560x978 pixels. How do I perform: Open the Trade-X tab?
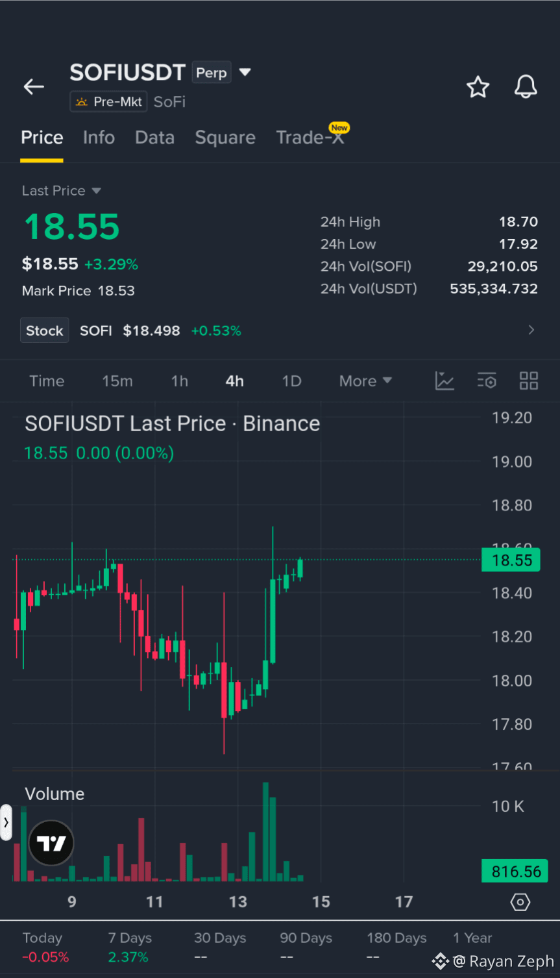click(x=310, y=138)
